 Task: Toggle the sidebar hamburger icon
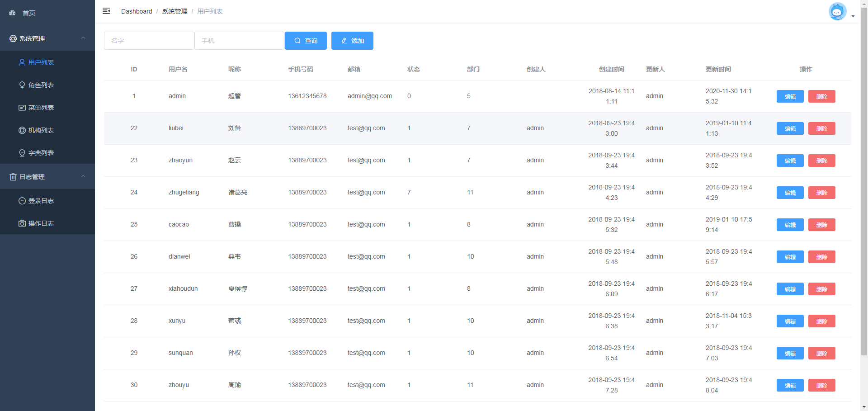coord(106,11)
